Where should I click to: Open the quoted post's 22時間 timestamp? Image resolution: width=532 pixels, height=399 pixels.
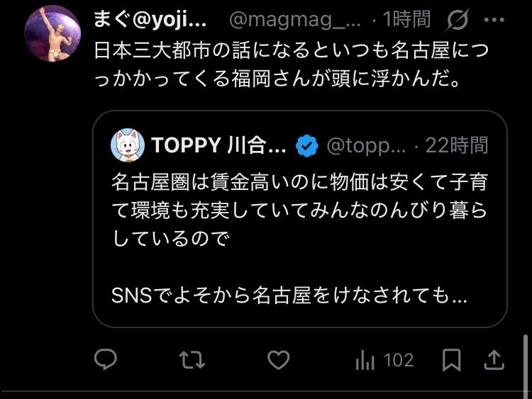coord(457,147)
